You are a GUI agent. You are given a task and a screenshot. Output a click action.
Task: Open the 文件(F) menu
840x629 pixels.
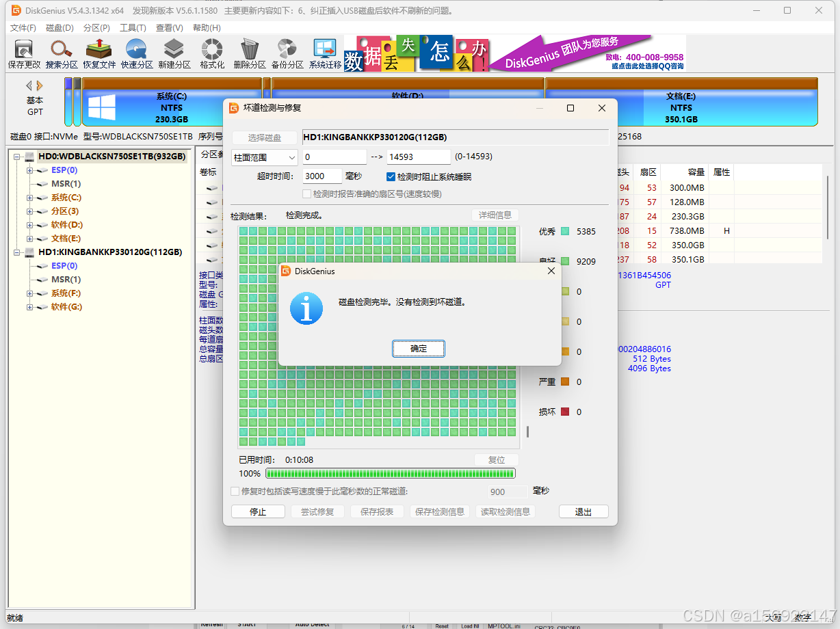pos(23,28)
